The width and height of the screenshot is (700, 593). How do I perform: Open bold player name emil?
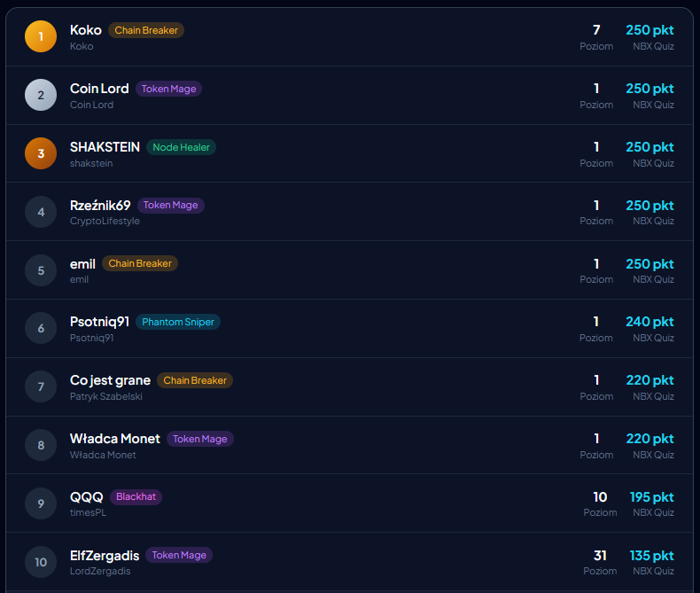(x=82, y=264)
